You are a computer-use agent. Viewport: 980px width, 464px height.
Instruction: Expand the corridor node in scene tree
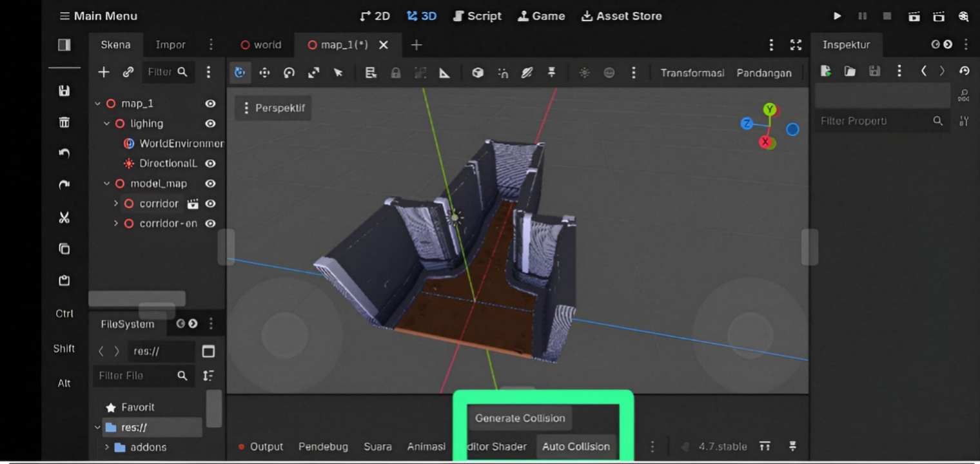(x=116, y=204)
